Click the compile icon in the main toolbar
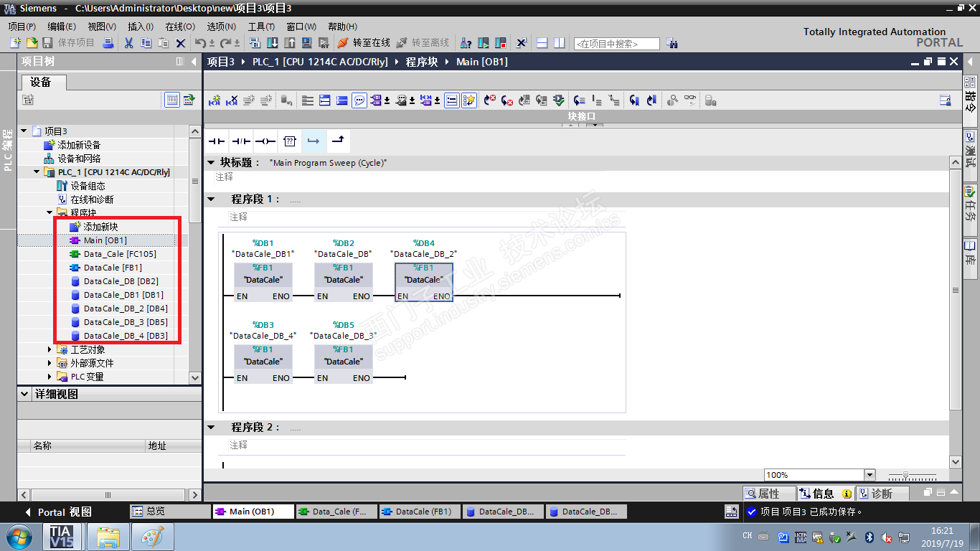The height and width of the screenshot is (551, 980). 255,43
